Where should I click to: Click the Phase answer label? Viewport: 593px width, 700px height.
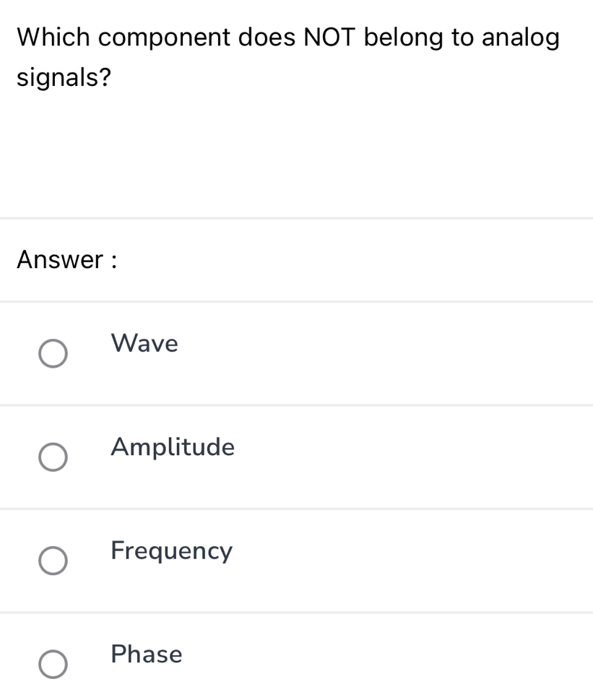(x=146, y=654)
